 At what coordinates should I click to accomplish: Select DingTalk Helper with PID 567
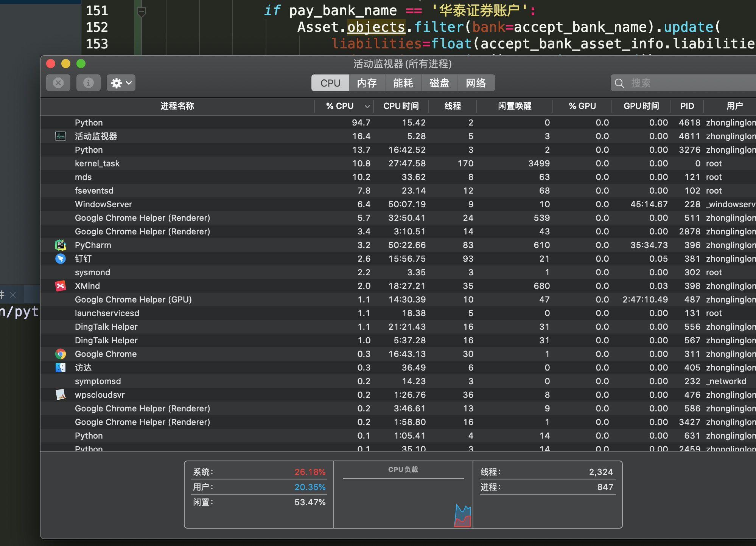pyautogui.click(x=398, y=340)
